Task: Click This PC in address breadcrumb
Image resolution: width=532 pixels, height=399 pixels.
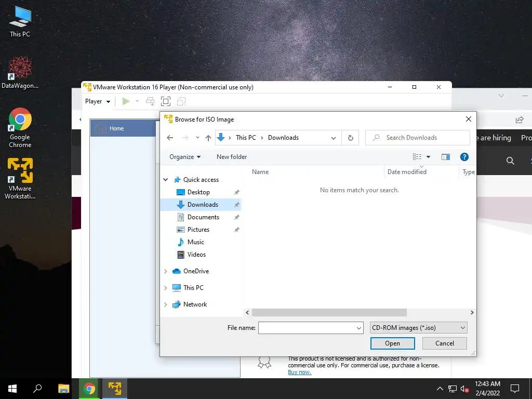Action: (246, 137)
